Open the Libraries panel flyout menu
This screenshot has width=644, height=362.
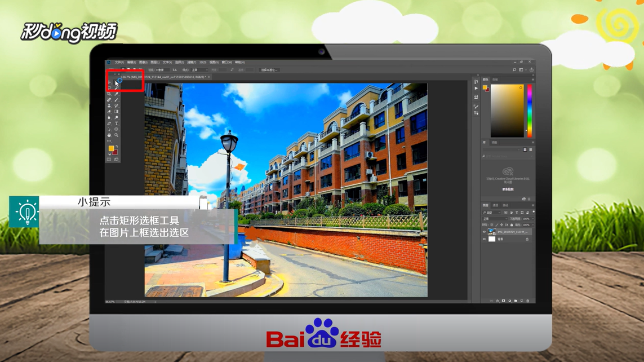(532, 142)
